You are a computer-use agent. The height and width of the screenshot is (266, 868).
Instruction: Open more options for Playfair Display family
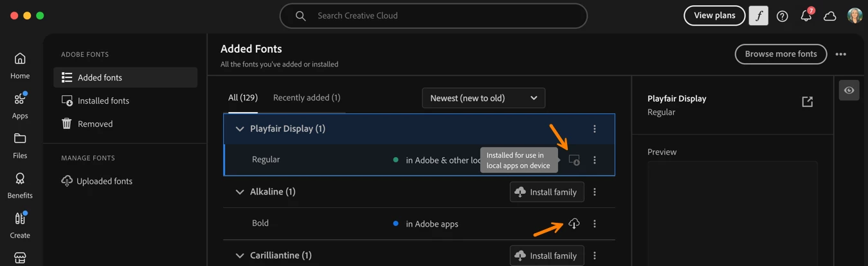[x=595, y=129]
